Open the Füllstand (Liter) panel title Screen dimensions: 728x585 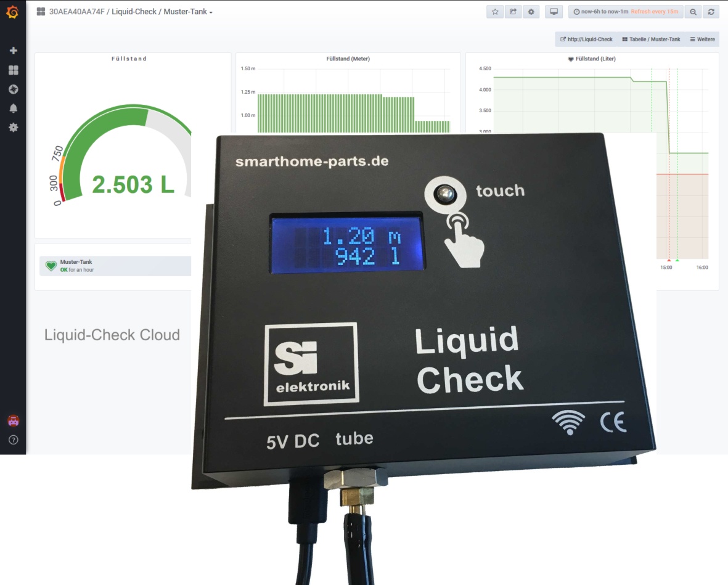(x=595, y=59)
